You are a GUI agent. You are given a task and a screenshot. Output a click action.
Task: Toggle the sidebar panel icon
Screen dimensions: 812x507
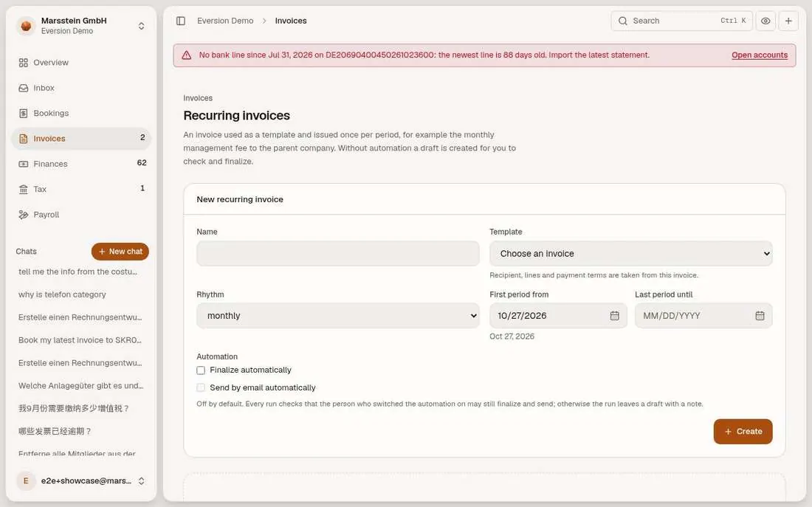[x=181, y=21]
